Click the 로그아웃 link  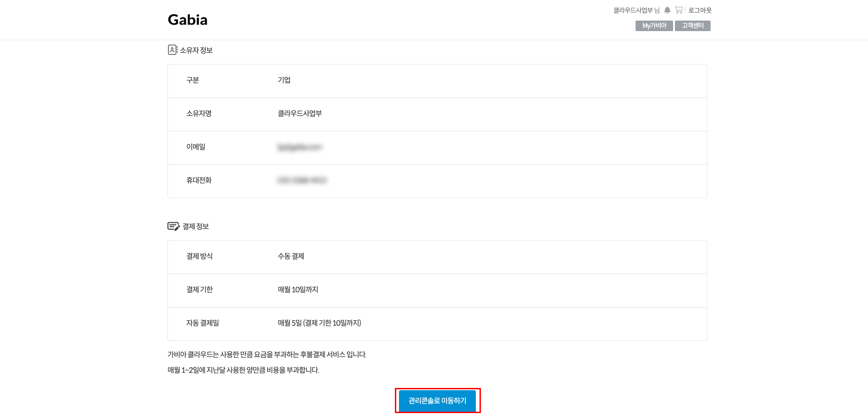(700, 10)
